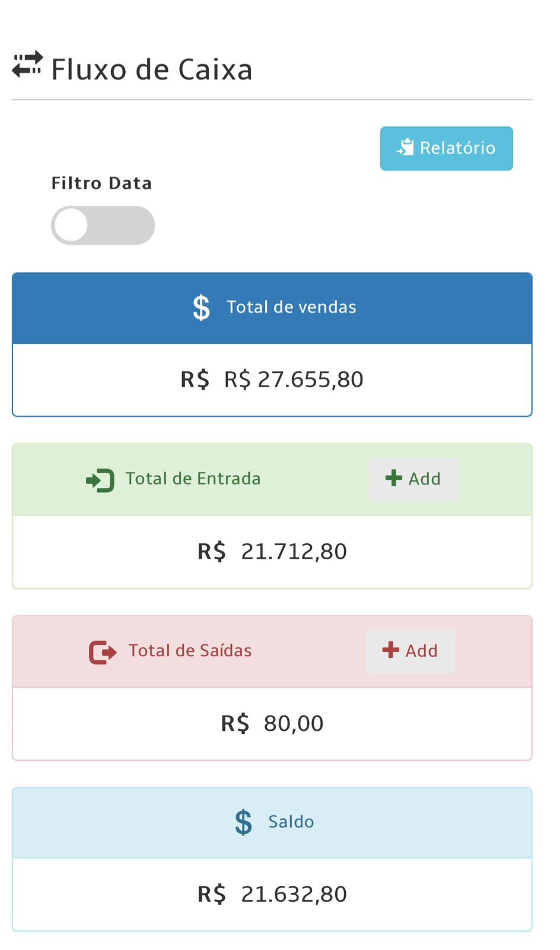This screenshot has width=560, height=950.
Task: Click the R$ 27.655,80 sales value
Action: coord(294,380)
